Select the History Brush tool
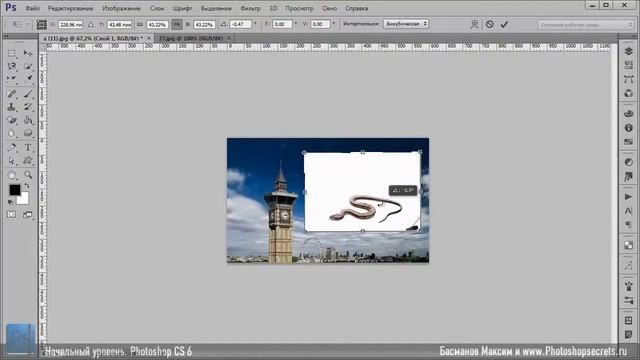The height and width of the screenshot is (360, 640). click(x=28, y=107)
